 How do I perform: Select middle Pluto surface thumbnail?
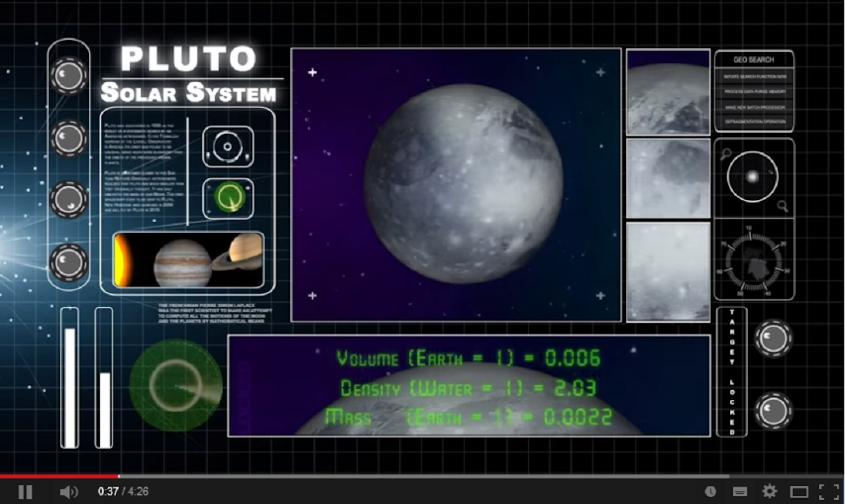click(668, 178)
